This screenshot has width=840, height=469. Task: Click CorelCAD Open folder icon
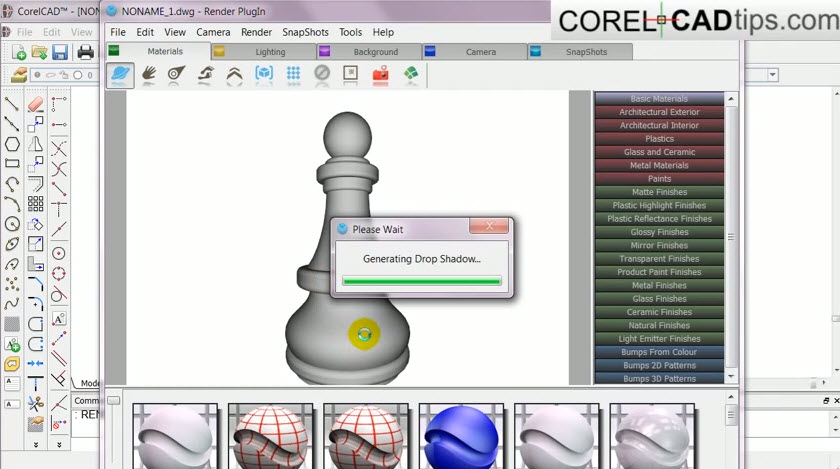point(39,53)
